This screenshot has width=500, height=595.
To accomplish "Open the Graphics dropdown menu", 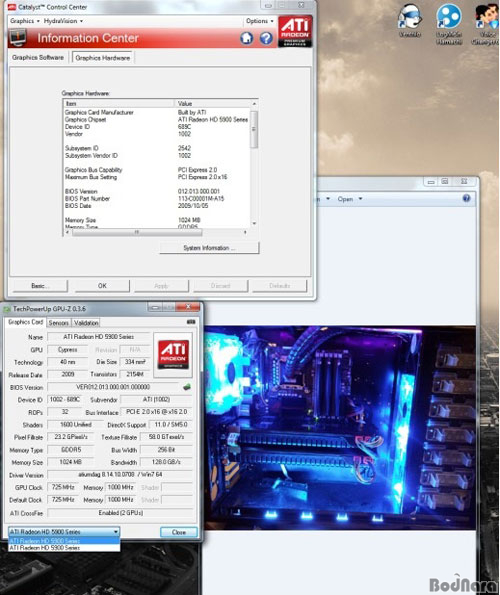I will coord(25,21).
